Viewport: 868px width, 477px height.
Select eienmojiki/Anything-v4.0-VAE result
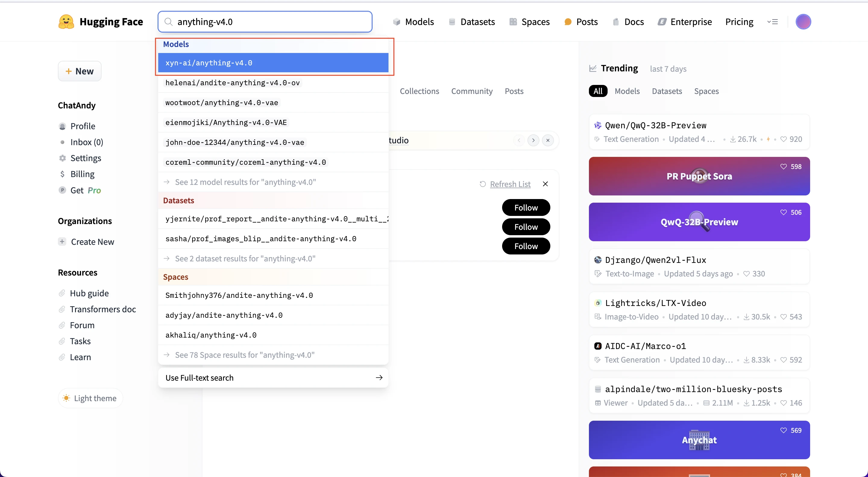tap(273, 122)
